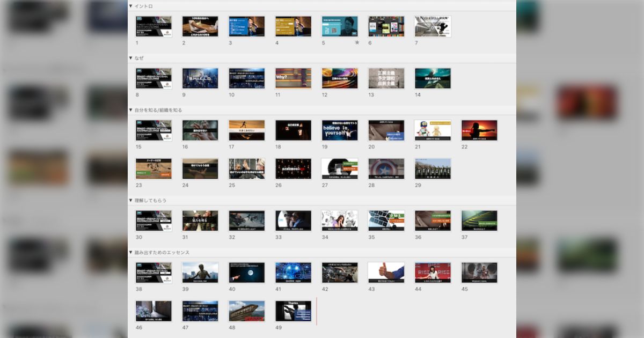Choose slide 22 with red sunset silhouette

point(479,130)
